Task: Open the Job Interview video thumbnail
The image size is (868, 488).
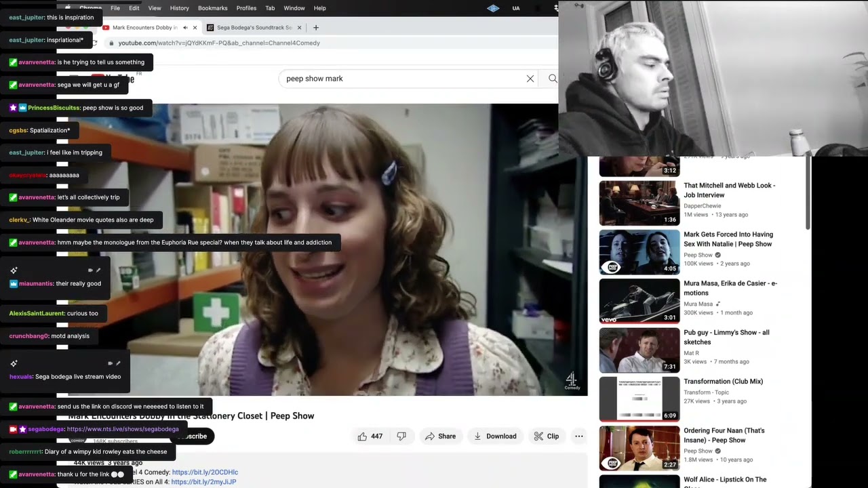Action: click(639, 203)
